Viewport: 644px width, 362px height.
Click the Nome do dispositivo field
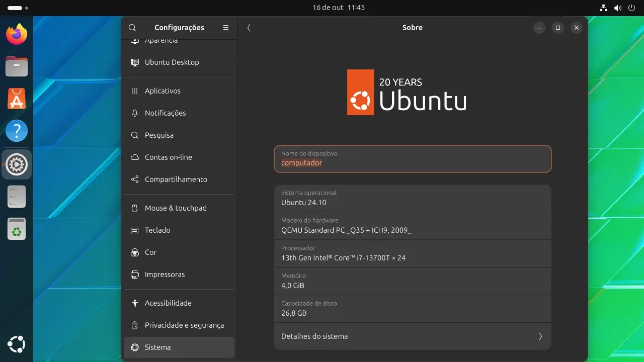point(413,159)
